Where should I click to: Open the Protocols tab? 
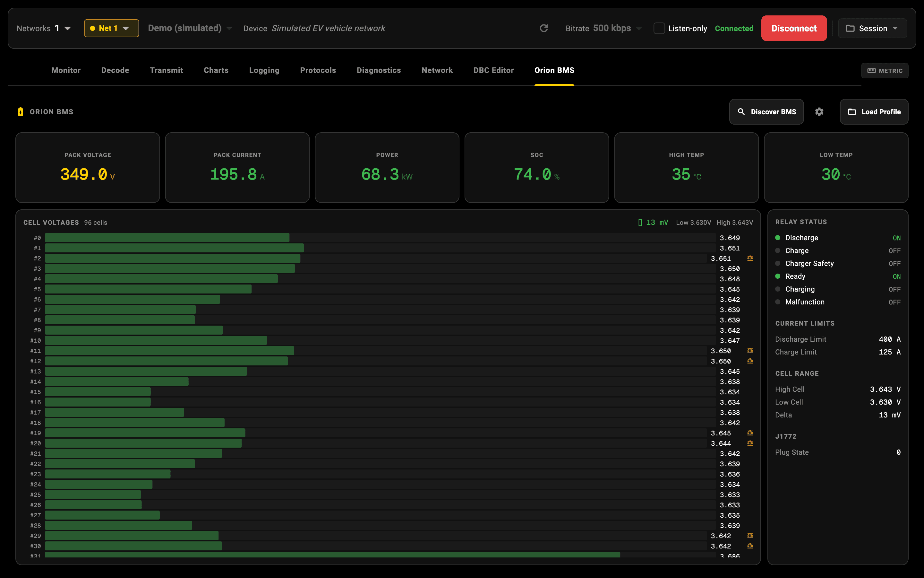click(x=318, y=70)
